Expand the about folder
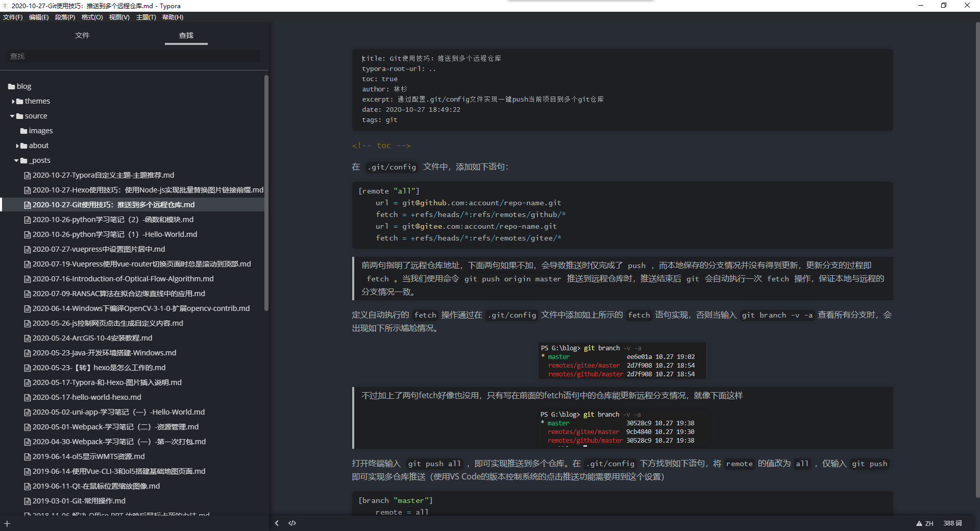Image resolution: width=980 pixels, height=531 pixels. tap(17, 146)
